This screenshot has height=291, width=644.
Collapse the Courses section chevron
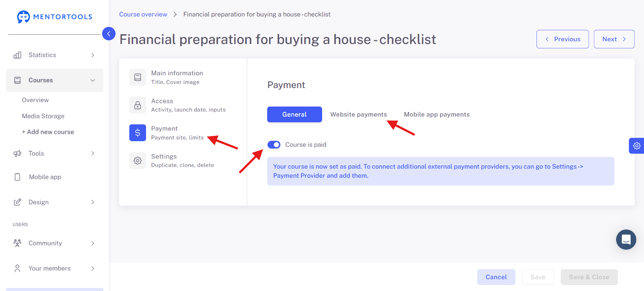pyautogui.click(x=93, y=80)
